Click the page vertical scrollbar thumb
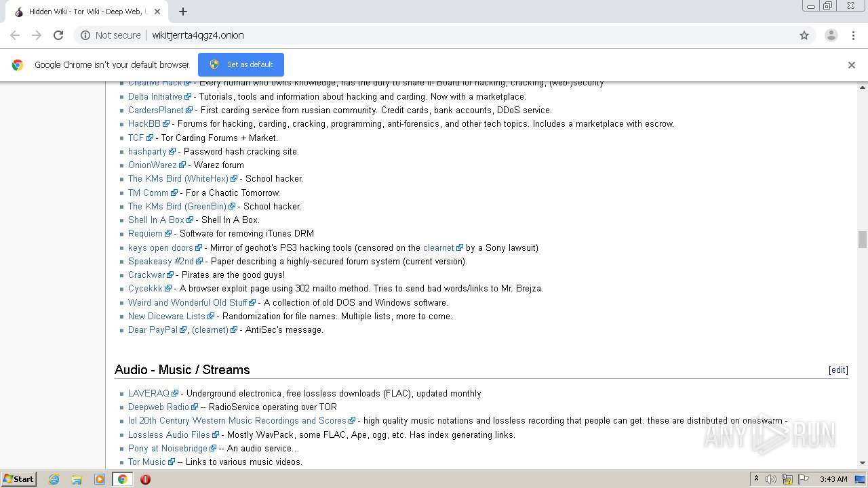 click(863, 239)
